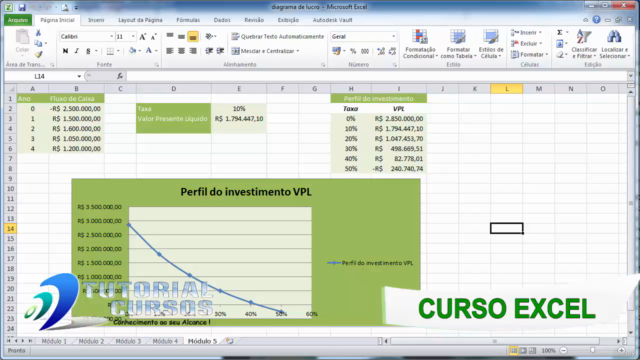Switch to page break preview
Viewport: 640px width, 360px height.
[x=533, y=351]
